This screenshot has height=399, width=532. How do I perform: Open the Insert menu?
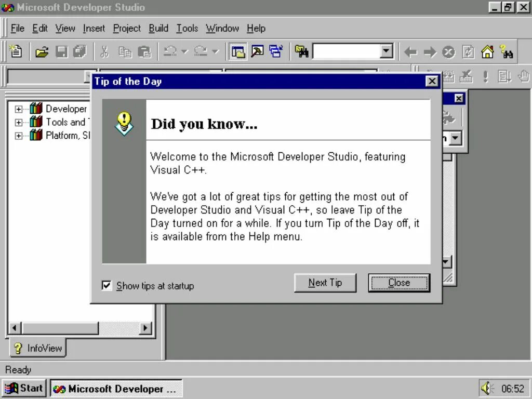coord(94,28)
